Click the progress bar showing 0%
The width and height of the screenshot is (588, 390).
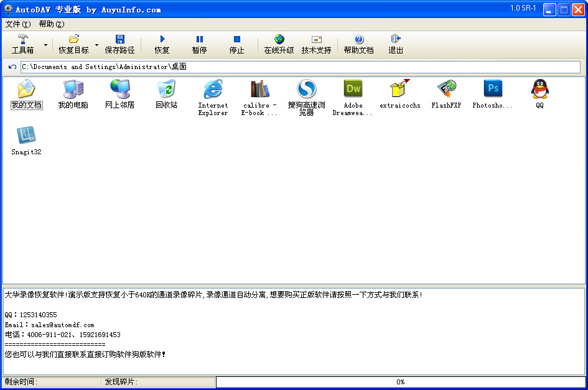point(400,382)
